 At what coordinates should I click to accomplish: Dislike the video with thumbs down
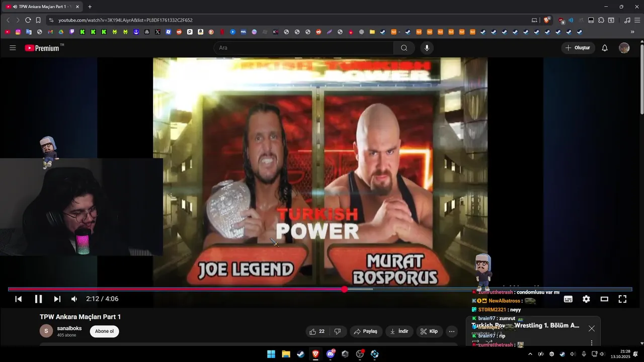[x=338, y=331]
